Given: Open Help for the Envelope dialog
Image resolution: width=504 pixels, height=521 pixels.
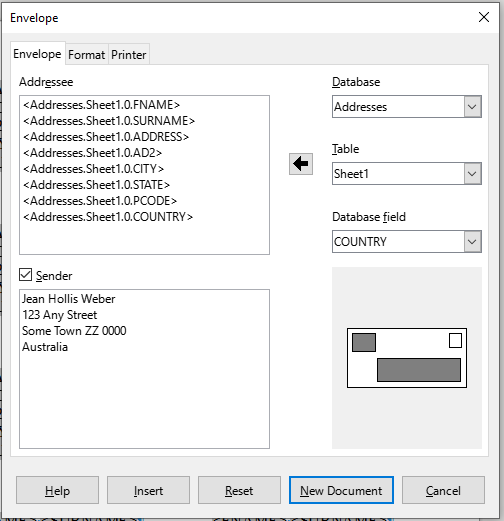Looking at the screenshot, I should 57,490.
